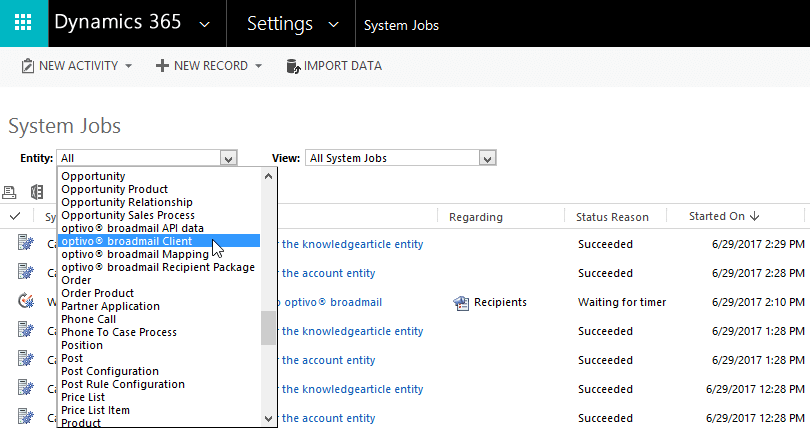Choose Price List Item in the list
This screenshot has width=810, height=436.
tap(95, 410)
